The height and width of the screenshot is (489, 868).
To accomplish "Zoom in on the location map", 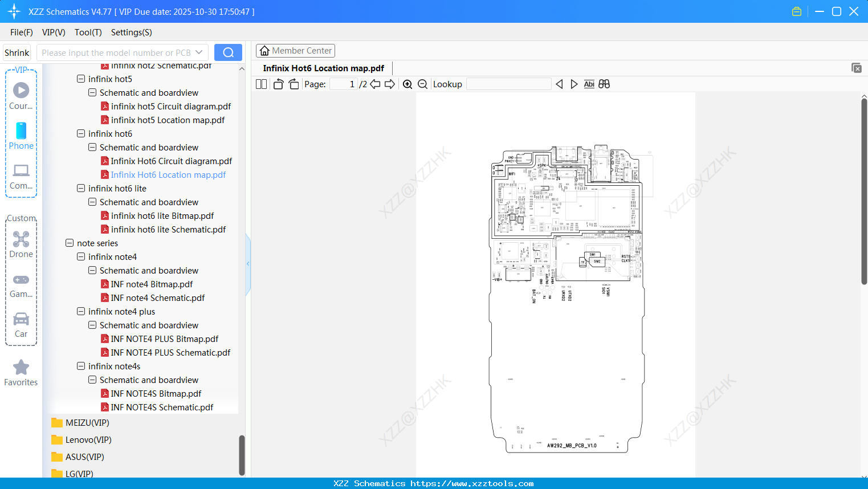I will [408, 84].
